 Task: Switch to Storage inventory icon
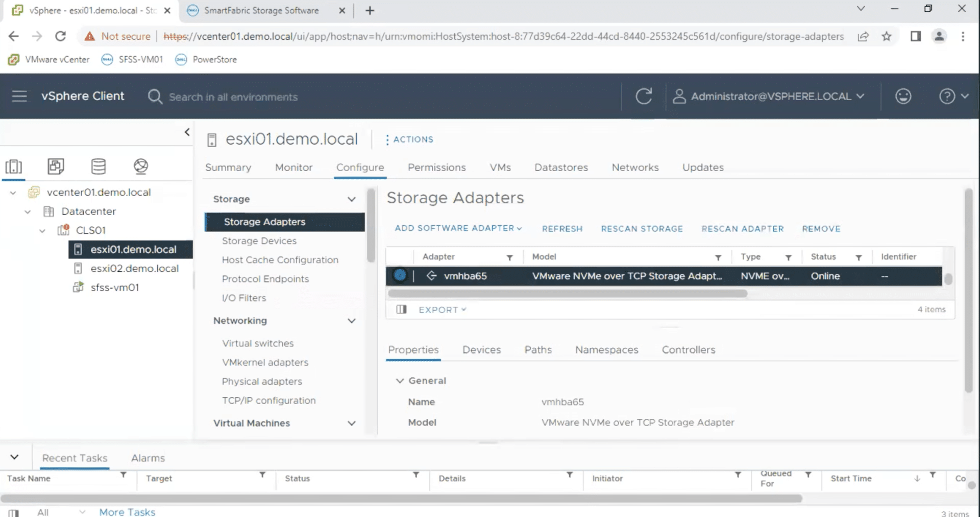[x=99, y=166]
